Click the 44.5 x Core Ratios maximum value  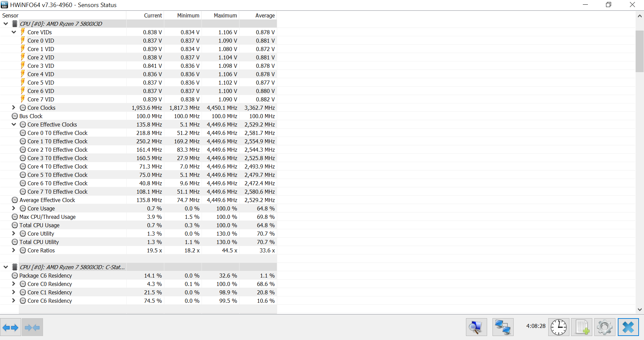coord(229,250)
